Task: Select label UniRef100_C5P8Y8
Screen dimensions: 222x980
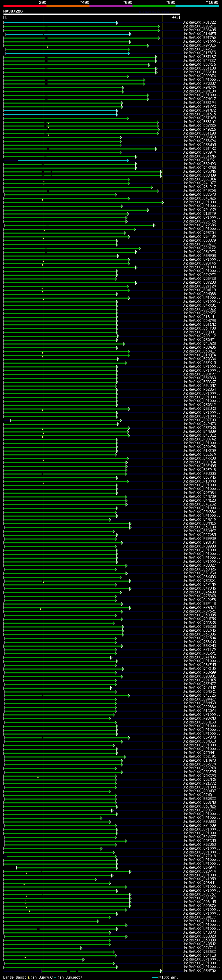Action: tap(199, 738)
